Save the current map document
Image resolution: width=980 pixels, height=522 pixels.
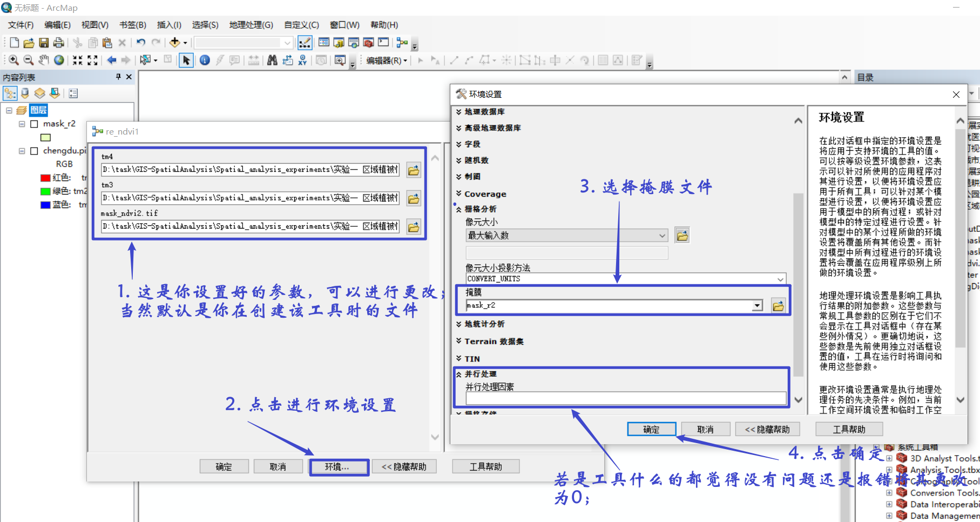pyautogui.click(x=44, y=43)
